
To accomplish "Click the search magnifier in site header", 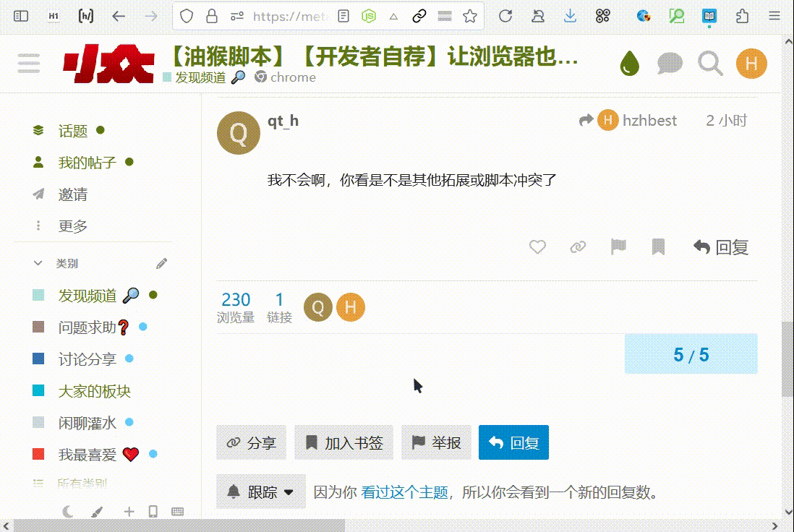I will click(x=710, y=64).
